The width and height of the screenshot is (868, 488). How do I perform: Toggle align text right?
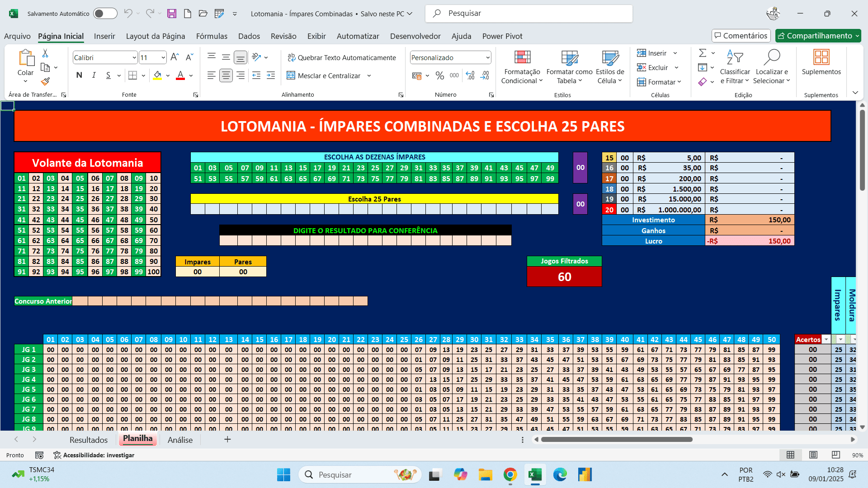coord(241,75)
